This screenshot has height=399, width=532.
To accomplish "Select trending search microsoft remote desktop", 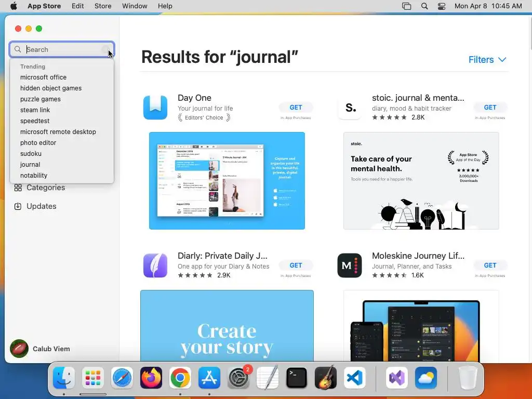I will coord(58,131).
